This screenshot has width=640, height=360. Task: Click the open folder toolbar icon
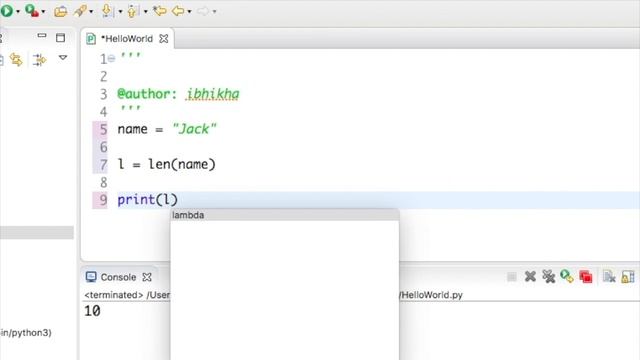[61, 11]
